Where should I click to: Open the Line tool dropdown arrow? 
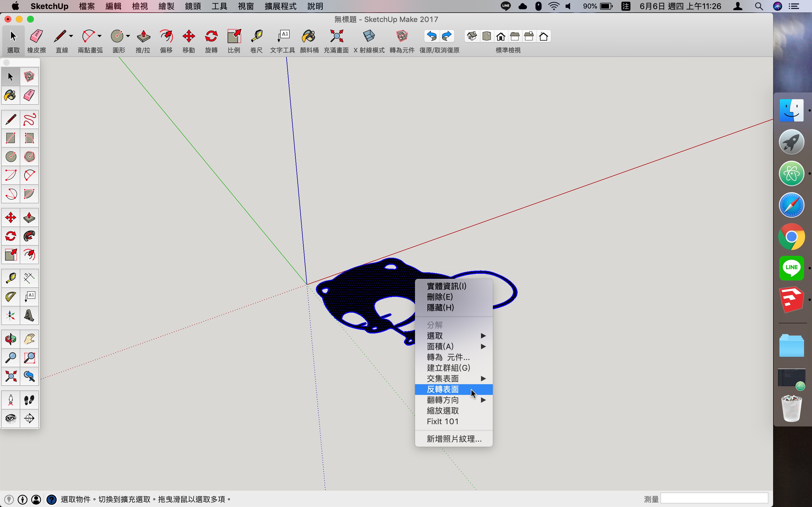coord(71,36)
